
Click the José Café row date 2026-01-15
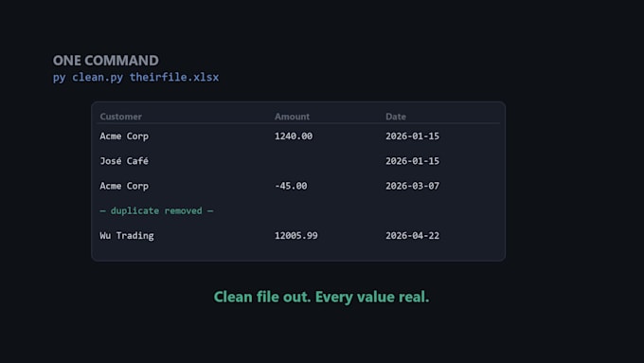pos(412,161)
